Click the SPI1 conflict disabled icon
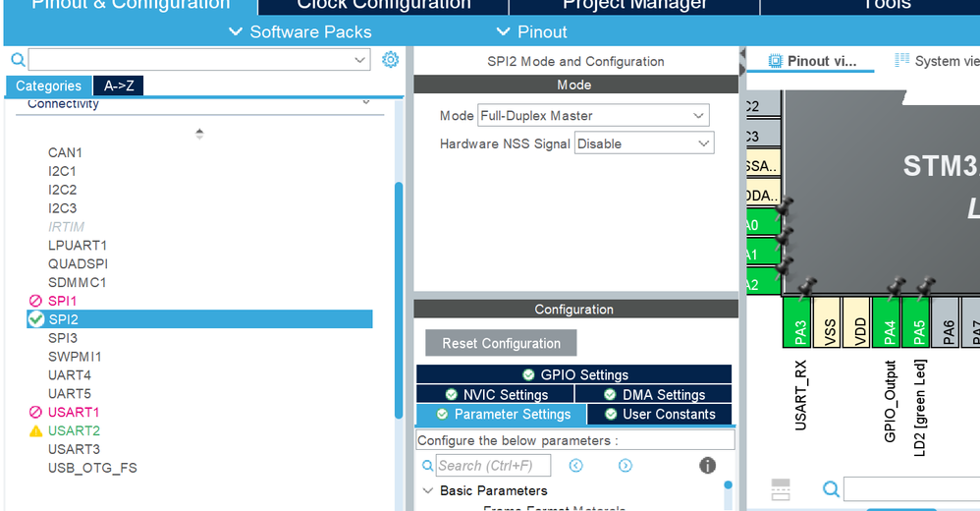This screenshot has width=980, height=511. [x=35, y=301]
